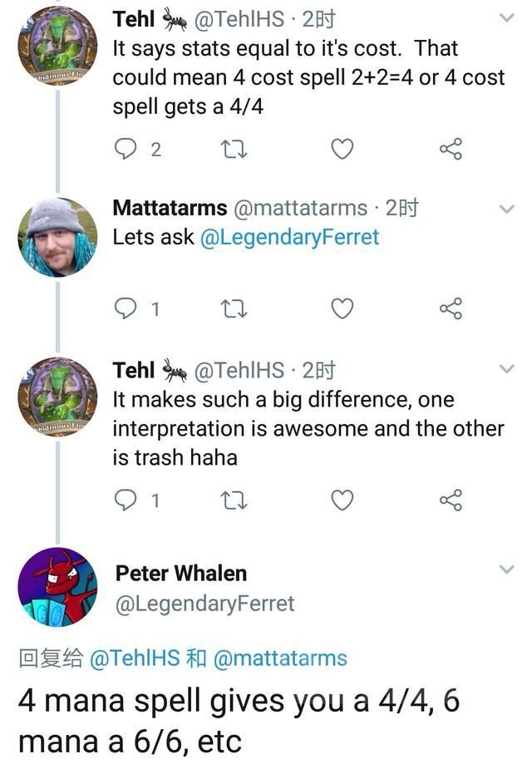The image size is (532, 769).
Task: Retweet Mattatarms' "Lets ask" tweet
Action: click(x=230, y=309)
